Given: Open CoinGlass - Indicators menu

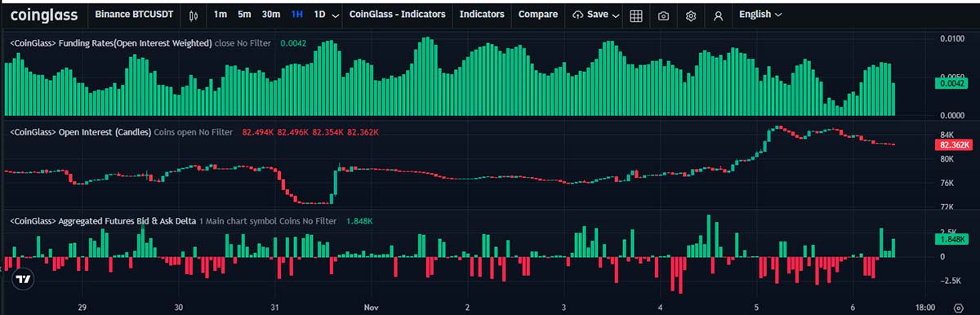Looking at the screenshot, I should point(397,15).
